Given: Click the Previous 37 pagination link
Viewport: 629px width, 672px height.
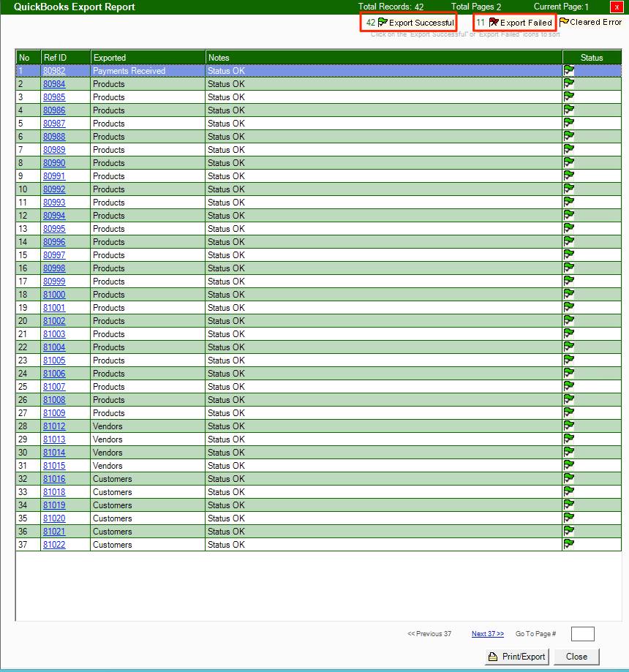Looking at the screenshot, I should click(429, 634).
